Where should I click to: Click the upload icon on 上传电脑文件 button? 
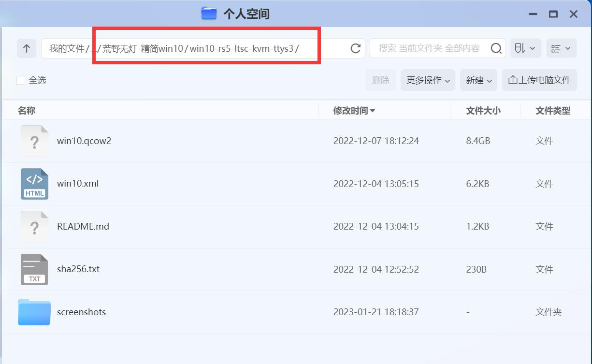coord(512,80)
